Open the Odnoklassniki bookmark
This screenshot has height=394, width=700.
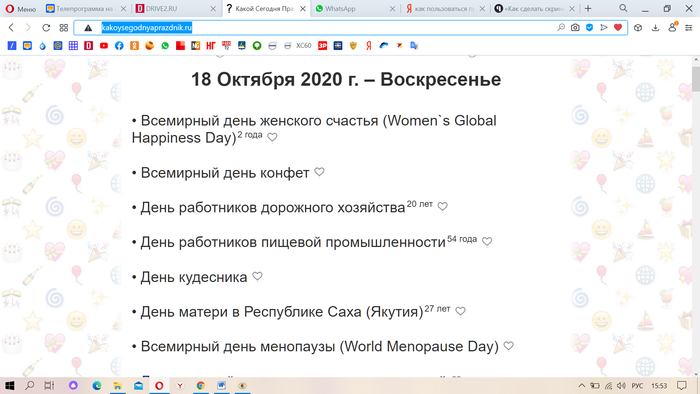click(x=134, y=46)
